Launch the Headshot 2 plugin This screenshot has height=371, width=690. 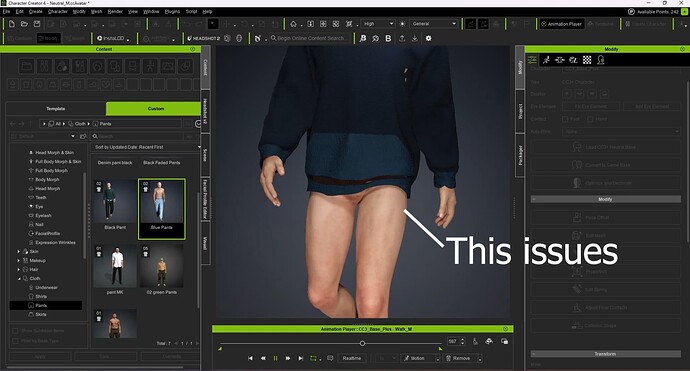tap(203, 39)
